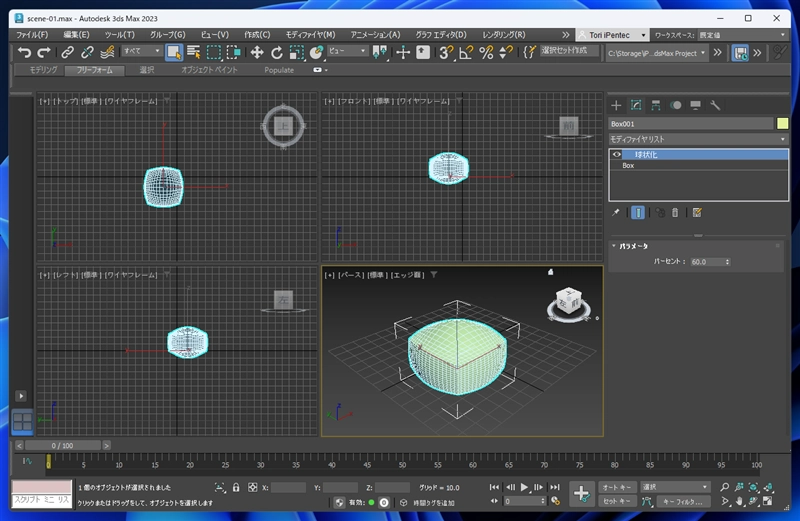Activate the Select and Place tool

tap(316, 52)
